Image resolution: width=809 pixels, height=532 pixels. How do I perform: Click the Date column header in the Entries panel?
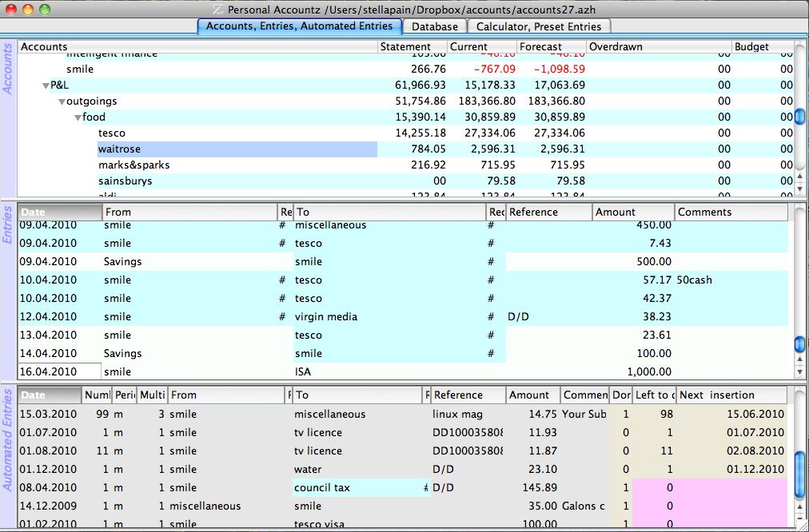[56, 212]
